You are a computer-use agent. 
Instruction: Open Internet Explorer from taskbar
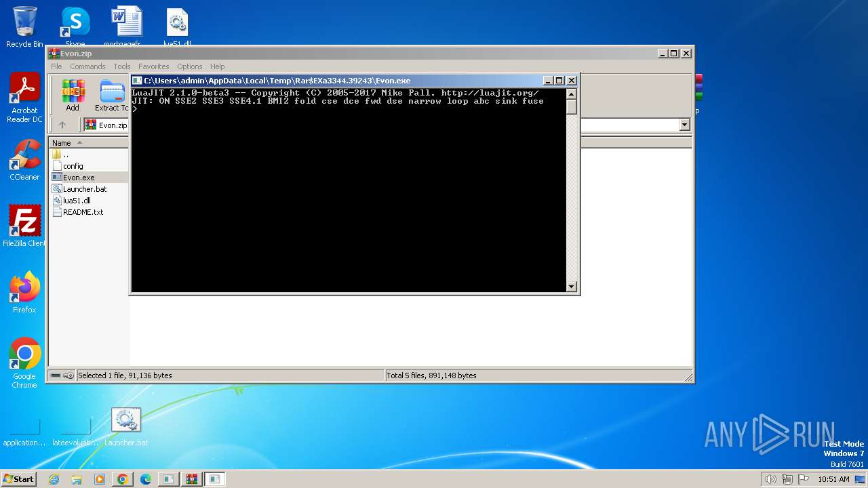pyautogui.click(x=54, y=479)
